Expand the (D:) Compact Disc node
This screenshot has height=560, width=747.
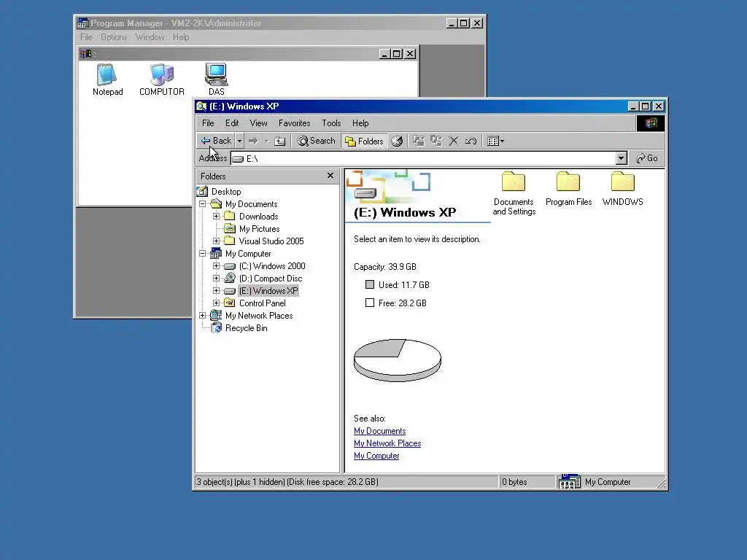[x=216, y=278]
